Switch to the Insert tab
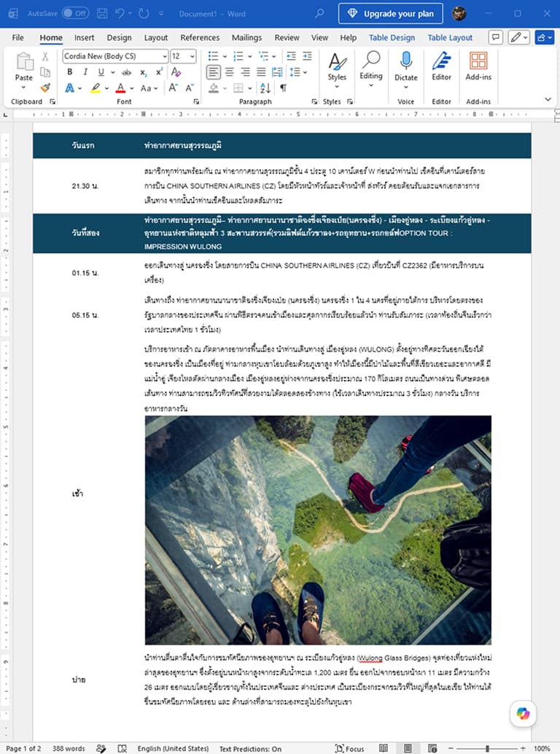 (x=84, y=37)
